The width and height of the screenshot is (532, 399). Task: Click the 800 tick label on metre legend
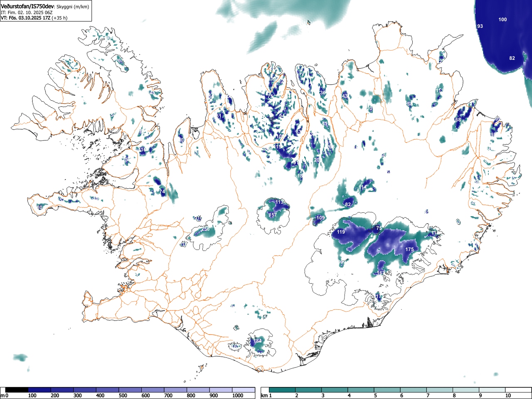pos(191,396)
